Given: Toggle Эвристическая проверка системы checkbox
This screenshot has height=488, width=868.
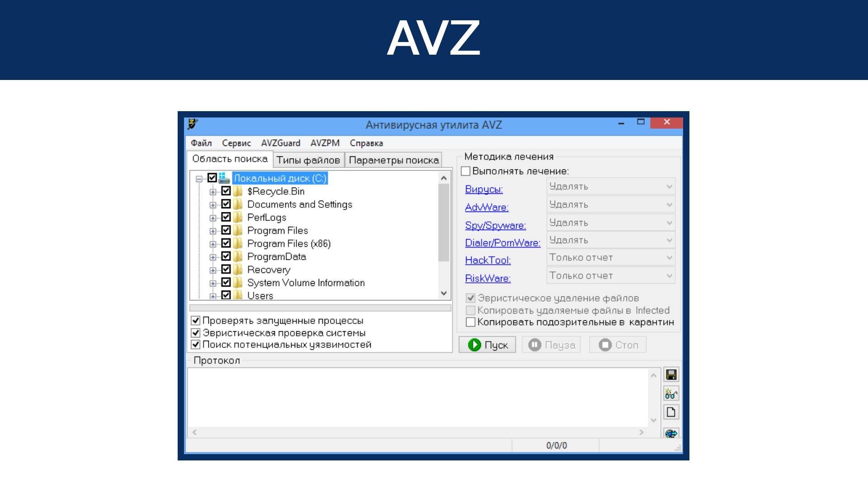Looking at the screenshot, I should click(x=196, y=333).
